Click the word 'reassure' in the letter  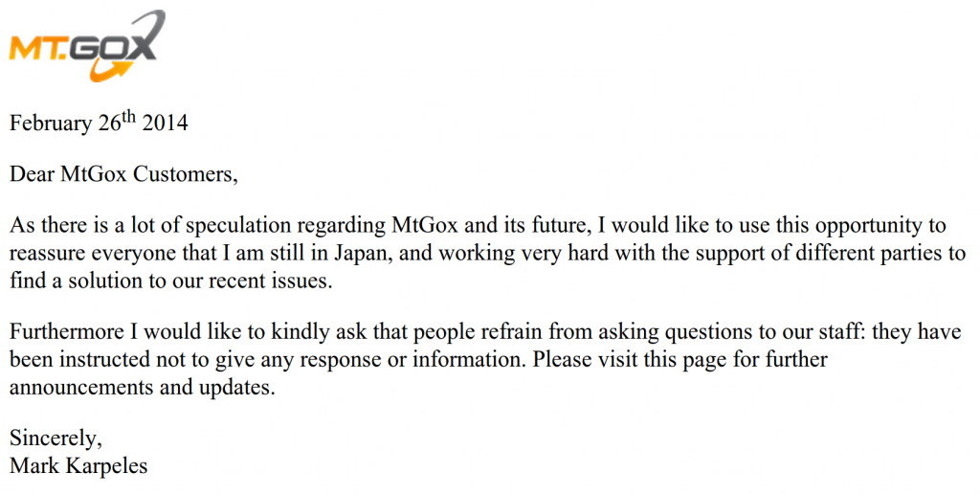(x=48, y=254)
